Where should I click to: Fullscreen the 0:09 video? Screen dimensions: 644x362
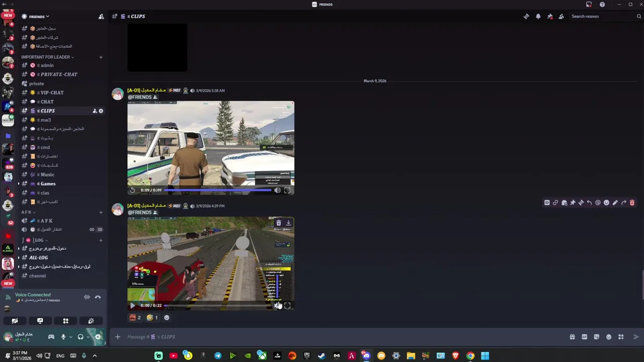coord(287,191)
